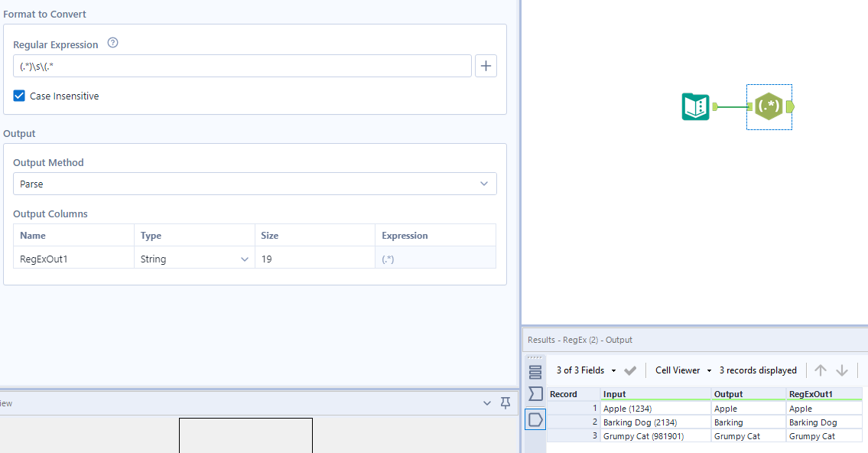Viewport: 868px width, 453px height.
Task: Open the Output Method dropdown showing Parse
Action: click(483, 184)
